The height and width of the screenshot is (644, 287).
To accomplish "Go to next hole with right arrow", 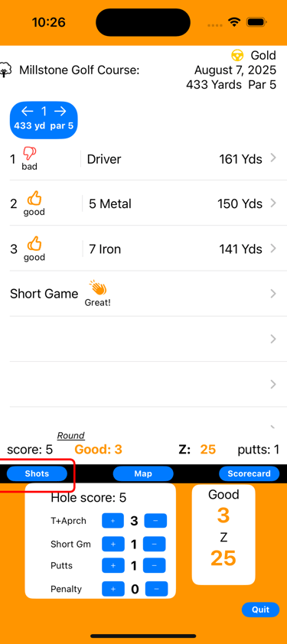I will pyautogui.click(x=60, y=112).
